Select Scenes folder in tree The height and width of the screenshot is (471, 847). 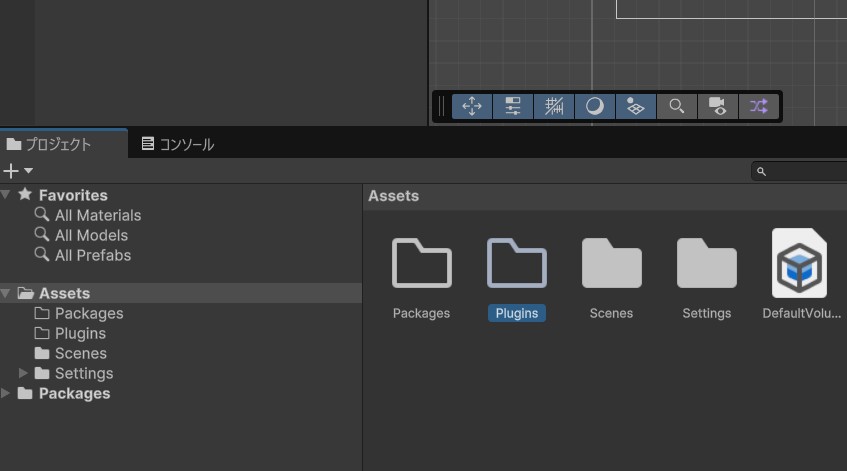coord(81,353)
